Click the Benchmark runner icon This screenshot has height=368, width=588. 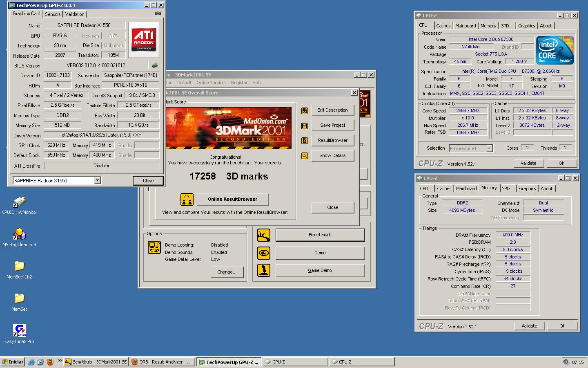pyautogui.click(x=264, y=235)
